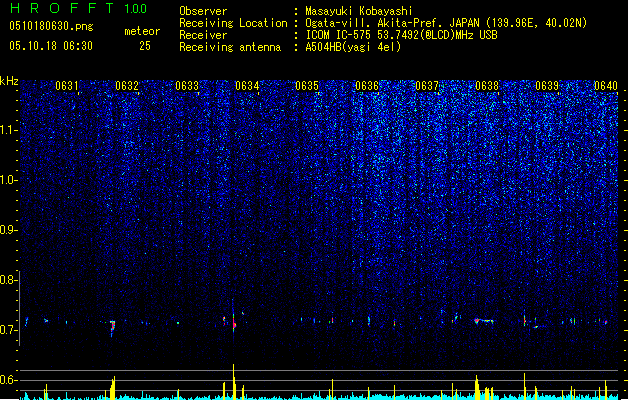Click the Observer label

point(203,11)
